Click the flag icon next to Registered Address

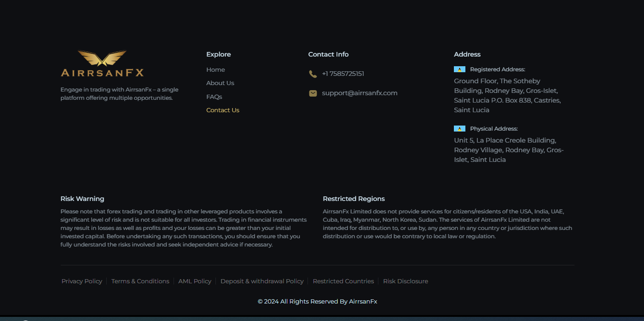[459, 69]
